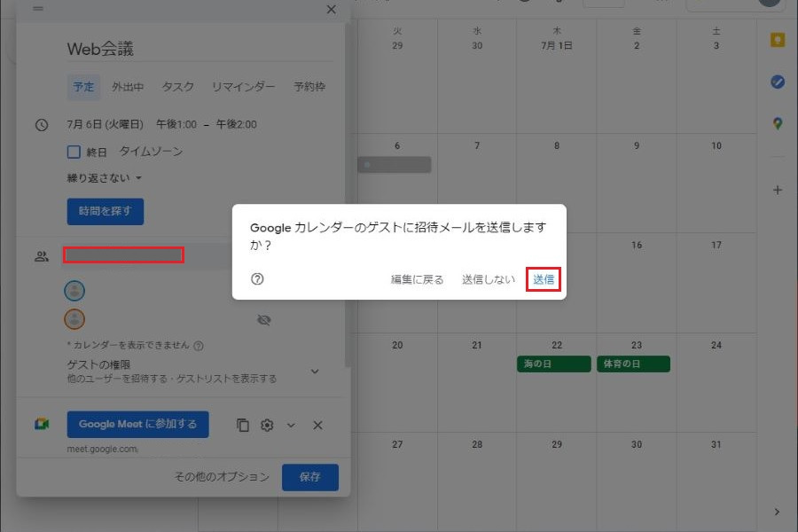Copy the Google Meet link
This screenshot has height=532, width=798.
243,426
